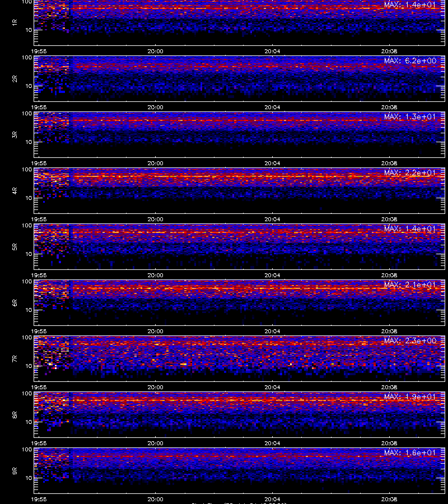Click the '100' y-axis tick of panel 4R
Image resolution: width=448 pixels, height=504 pixels.
27,169
